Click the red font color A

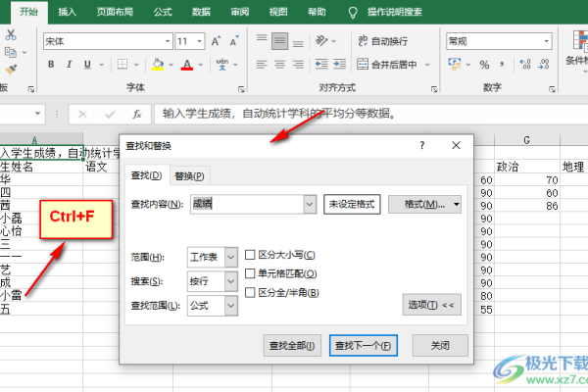187,65
